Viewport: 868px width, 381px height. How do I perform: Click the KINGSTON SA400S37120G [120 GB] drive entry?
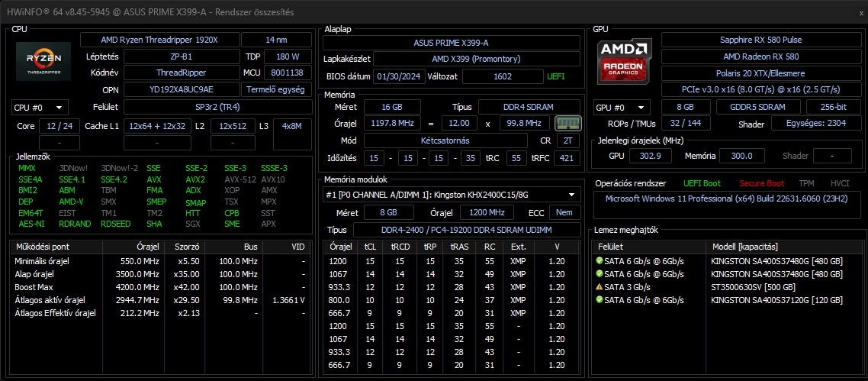pyautogui.click(x=776, y=299)
